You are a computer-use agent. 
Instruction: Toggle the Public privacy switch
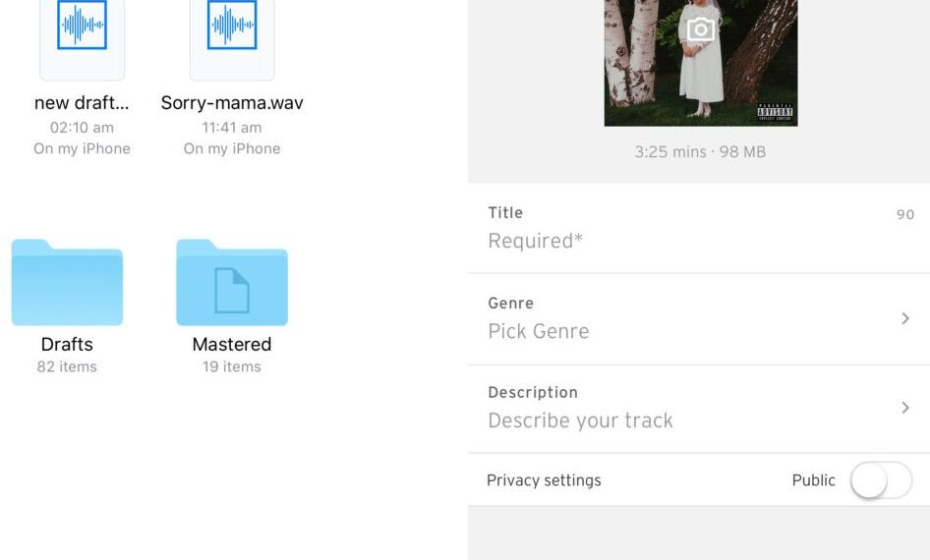tap(880, 480)
